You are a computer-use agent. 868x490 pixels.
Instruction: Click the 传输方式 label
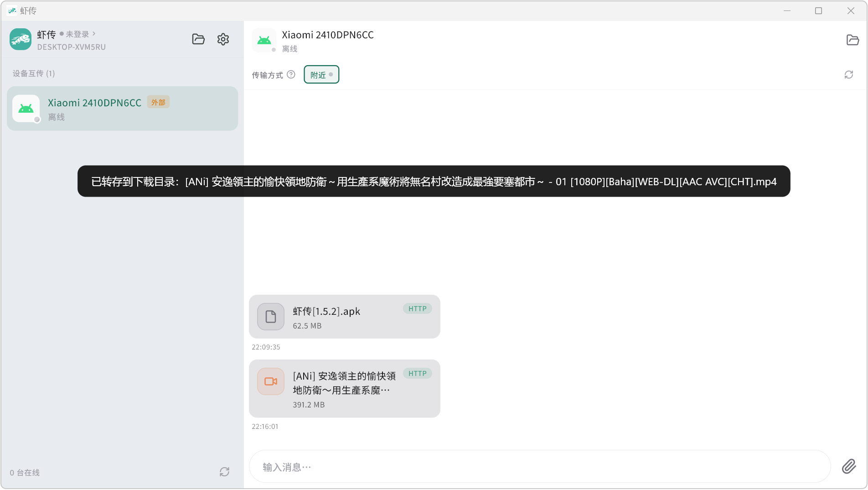pos(268,75)
